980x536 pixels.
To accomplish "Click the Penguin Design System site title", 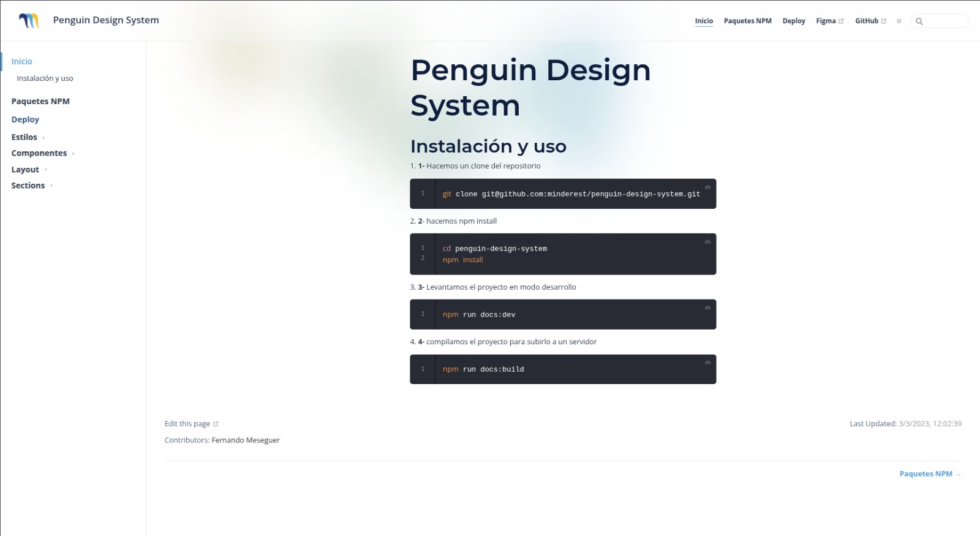I will tap(106, 20).
